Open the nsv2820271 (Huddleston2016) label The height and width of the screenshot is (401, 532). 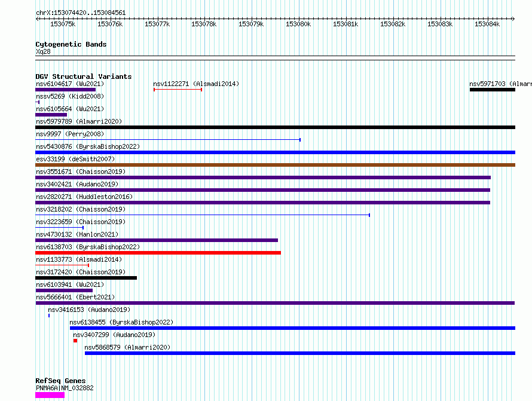point(84,197)
